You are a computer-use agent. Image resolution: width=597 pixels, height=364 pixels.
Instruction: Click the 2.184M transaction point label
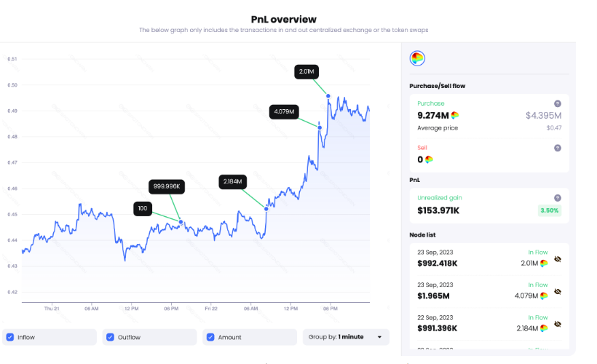click(233, 181)
